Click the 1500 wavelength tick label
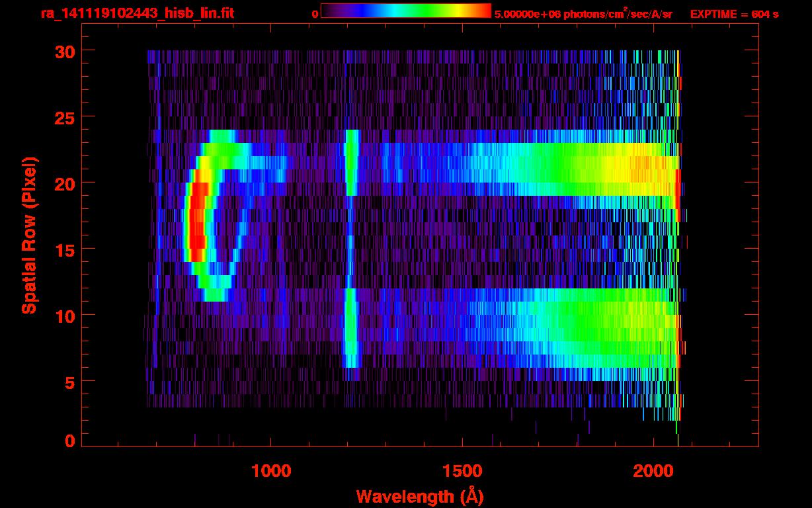The width and height of the screenshot is (812, 508). point(462,471)
